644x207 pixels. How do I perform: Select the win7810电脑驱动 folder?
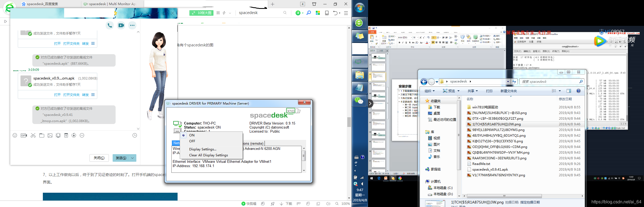point(485,107)
